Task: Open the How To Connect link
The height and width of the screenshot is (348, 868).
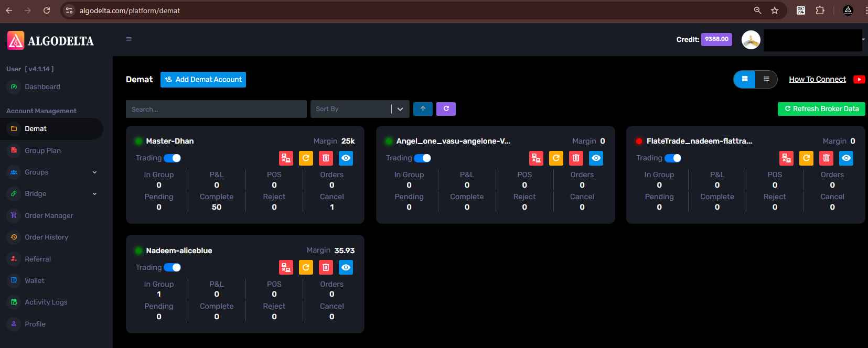Action: [x=817, y=80]
